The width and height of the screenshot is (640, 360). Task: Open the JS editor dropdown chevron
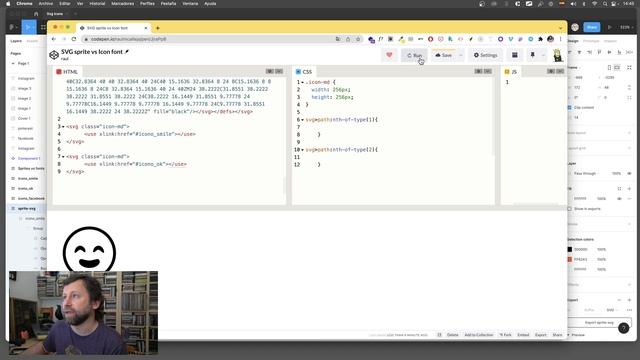point(560,71)
